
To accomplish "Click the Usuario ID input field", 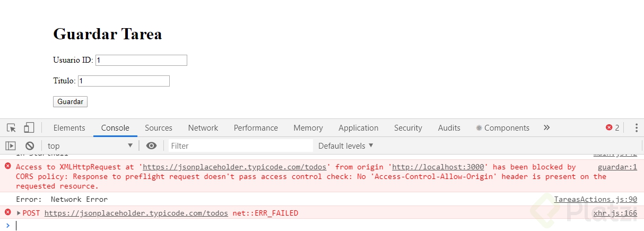I will click(x=141, y=61).
